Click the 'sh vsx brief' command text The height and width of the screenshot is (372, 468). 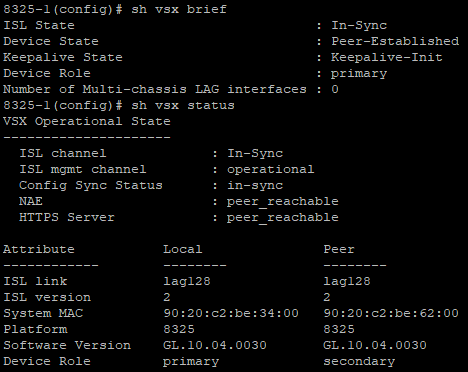point(179,9)
